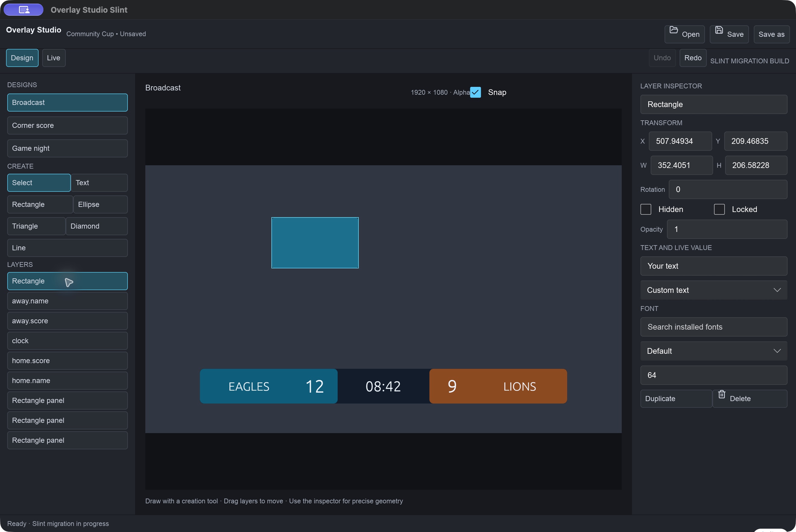Viewport: 796px width, 532px height.
Task: Click the Your text input field
Action: [x=714, y=266]
